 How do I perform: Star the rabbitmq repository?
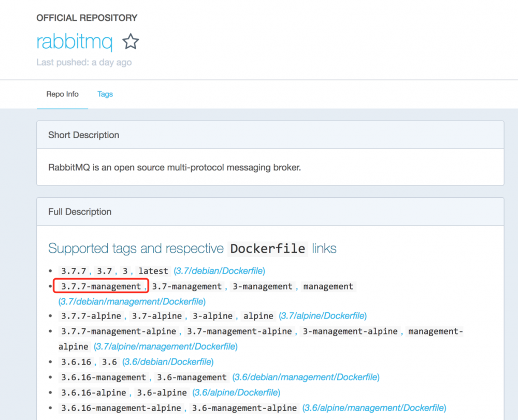[131, 41]
